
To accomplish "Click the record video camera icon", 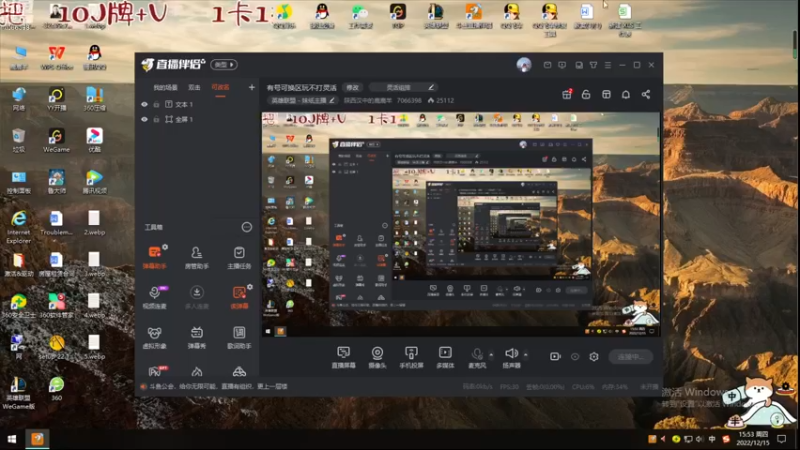I will click(x=555, y=357).
